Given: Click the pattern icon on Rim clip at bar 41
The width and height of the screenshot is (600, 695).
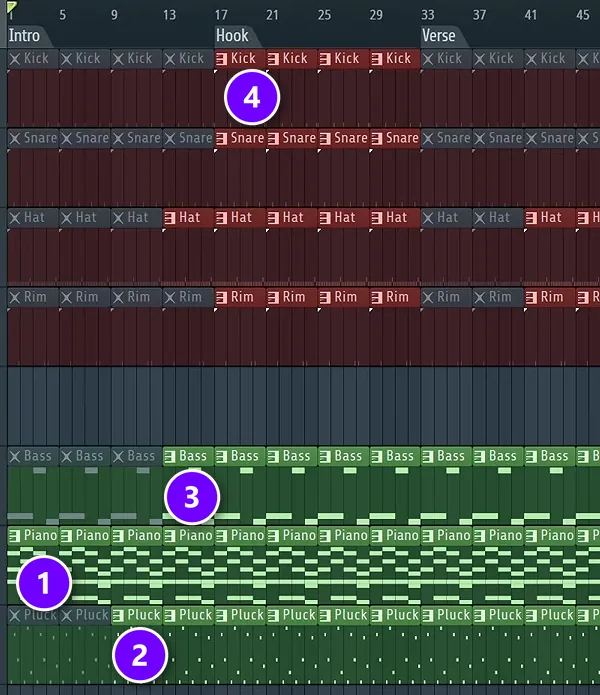Looking at the screenshot, I should tap(531, 297).
